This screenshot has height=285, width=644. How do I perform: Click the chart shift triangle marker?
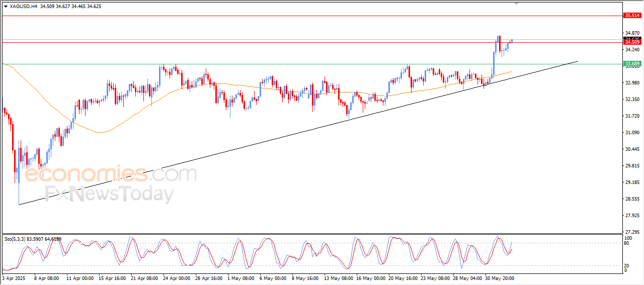[x=516, y=4]
